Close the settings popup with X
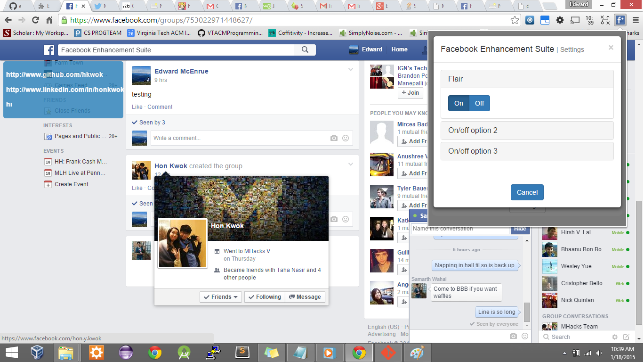 (611, 48)
